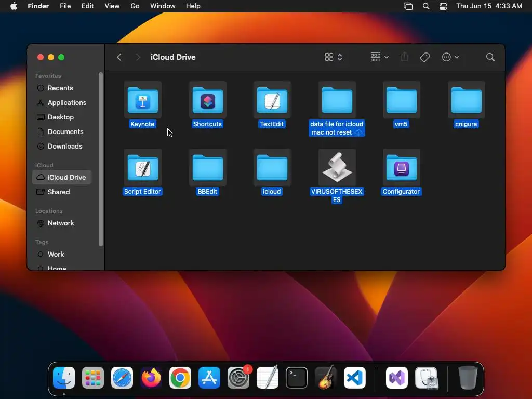
Task: Open Finder from the Dock
Action: click(x=64, y=378)
